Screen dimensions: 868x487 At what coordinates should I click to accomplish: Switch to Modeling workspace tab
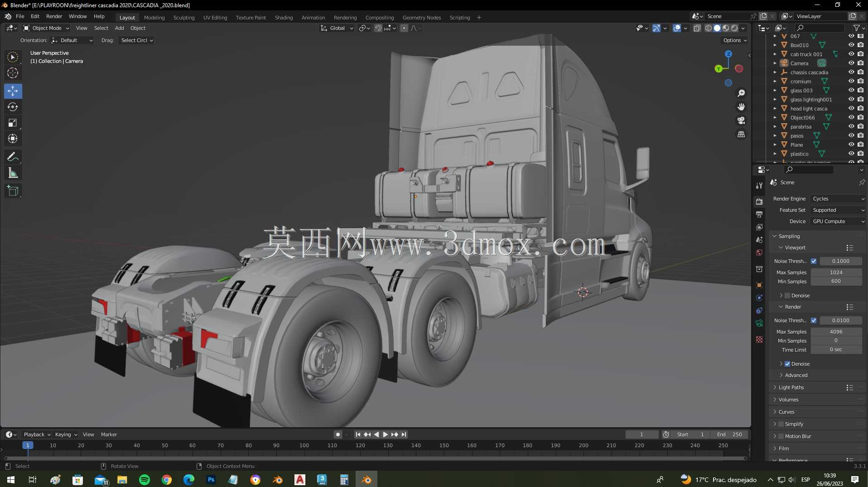click(154, 18)
